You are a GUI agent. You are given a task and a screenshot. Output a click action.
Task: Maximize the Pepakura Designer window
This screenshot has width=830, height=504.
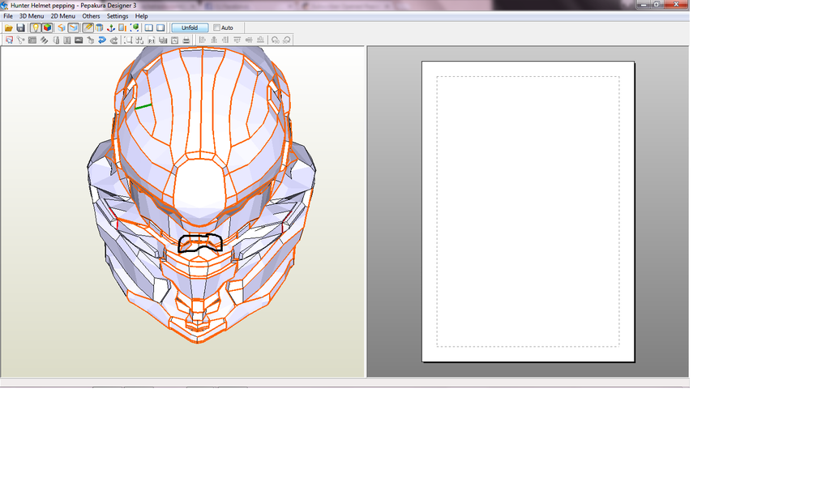point(657,4)
